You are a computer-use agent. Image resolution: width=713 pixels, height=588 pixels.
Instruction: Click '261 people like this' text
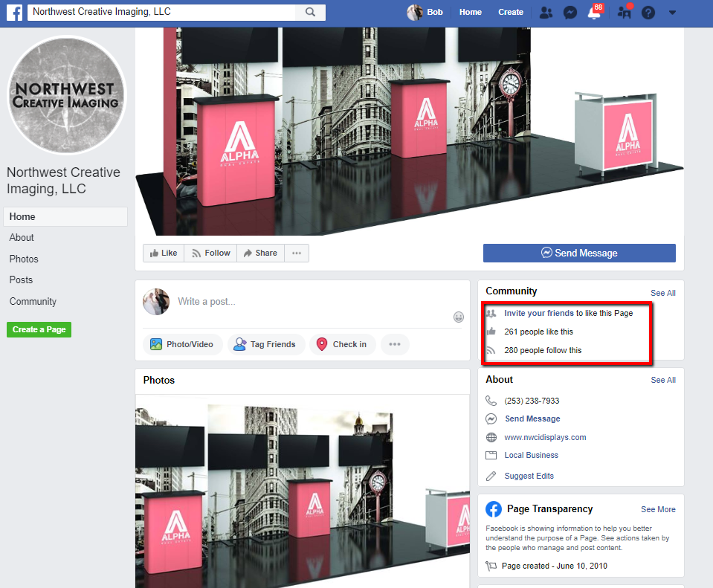(538, 332)
